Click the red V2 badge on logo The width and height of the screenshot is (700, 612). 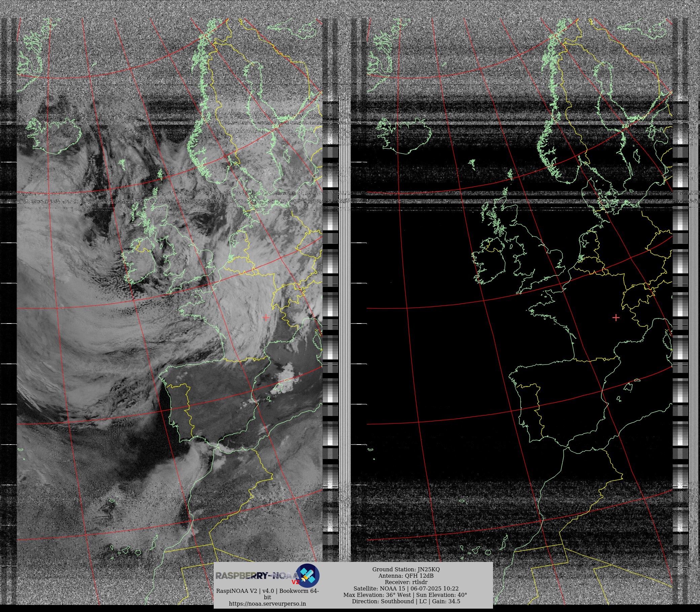295,582
